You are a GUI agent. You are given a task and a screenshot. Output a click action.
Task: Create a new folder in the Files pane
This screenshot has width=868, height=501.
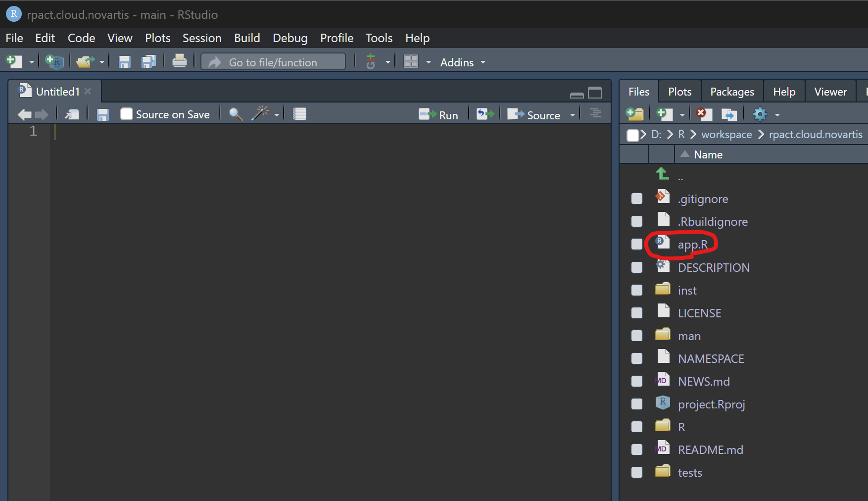635,114
